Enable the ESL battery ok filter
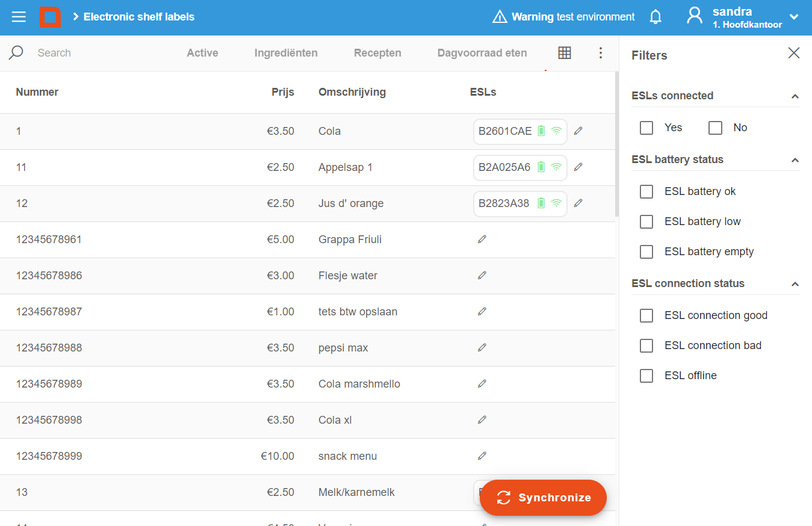Screen dimensions: 812x526 tap(646, 191)
